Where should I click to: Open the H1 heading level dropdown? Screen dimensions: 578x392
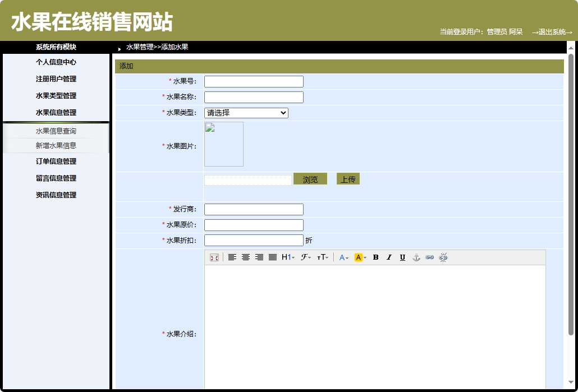[287, 257]
